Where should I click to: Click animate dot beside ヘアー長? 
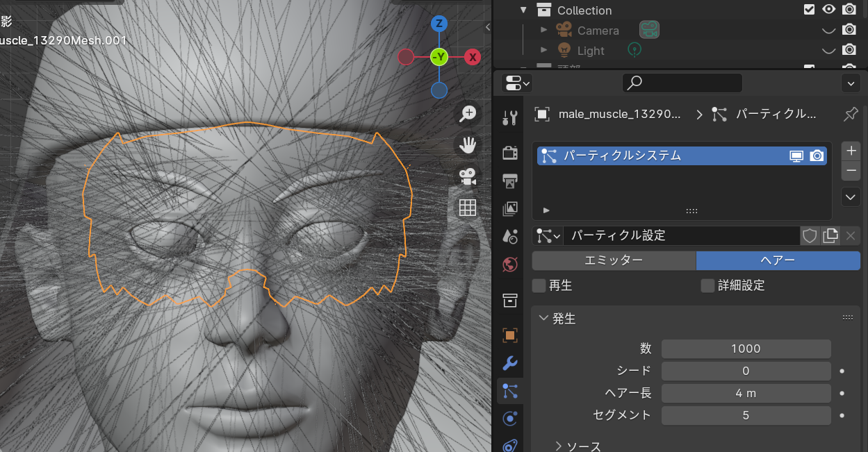pos(842,393)
